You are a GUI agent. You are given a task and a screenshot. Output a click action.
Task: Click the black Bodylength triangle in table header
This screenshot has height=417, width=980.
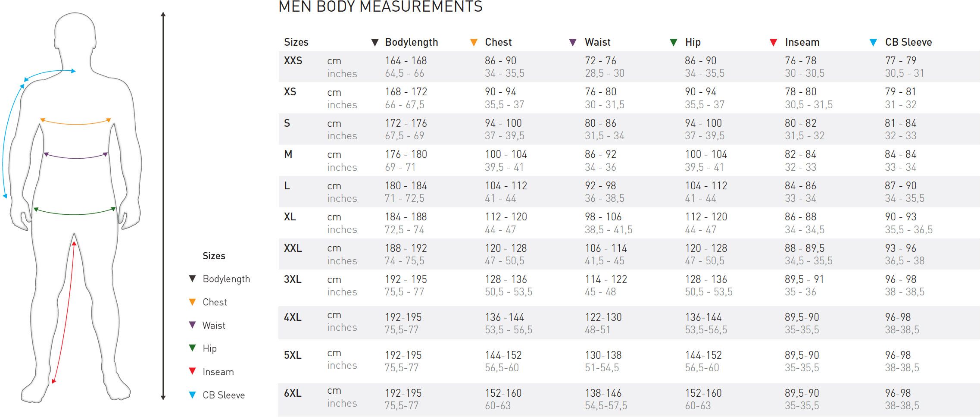click(x=375, y=42)
